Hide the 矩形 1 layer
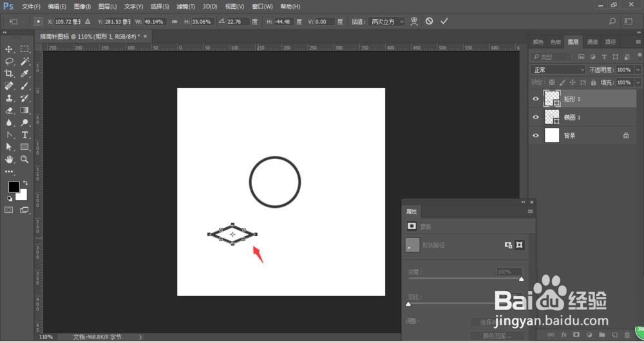The height and width of the screenshot is (343, 644). (536, 99)
